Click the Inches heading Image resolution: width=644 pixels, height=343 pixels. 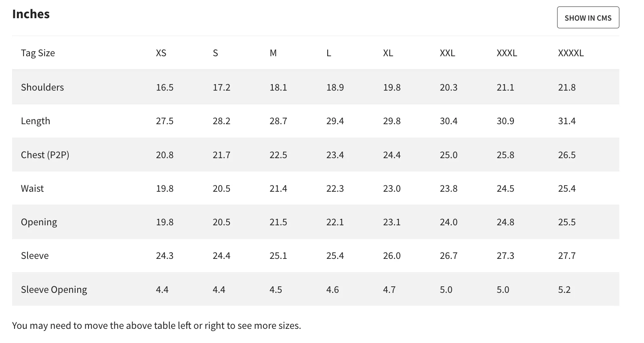31,14
